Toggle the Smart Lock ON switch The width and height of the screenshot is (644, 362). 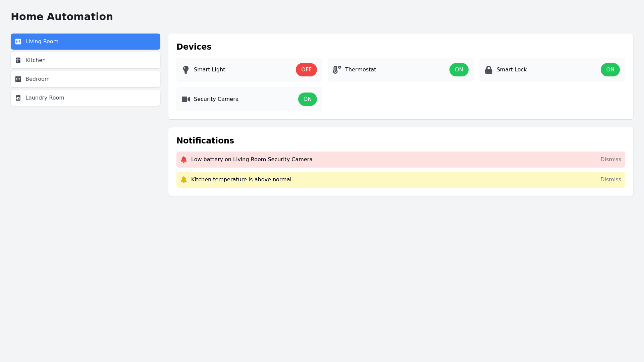click(x=610, y=70)
